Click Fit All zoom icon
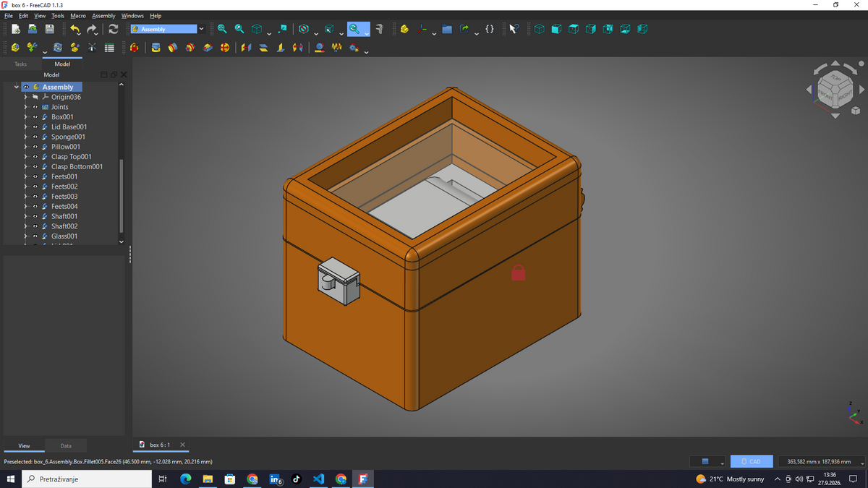The height and width of the screenshot is (488, 868). pos(222,29)
